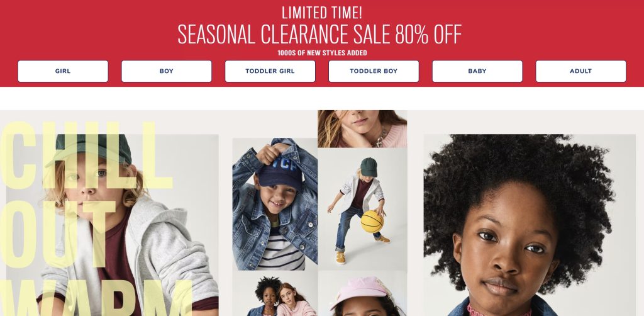
Task: Open the ADULT clearance category
Action: point(580,71)
